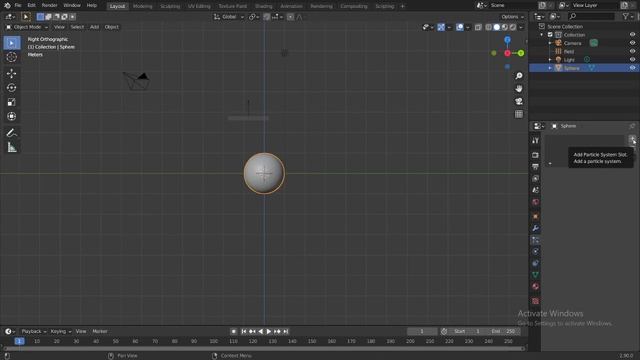Image resolution: width=640 pixels, height=360 pixels.
Task: Open the Particle properties tab
Action: tap(536, 240)
